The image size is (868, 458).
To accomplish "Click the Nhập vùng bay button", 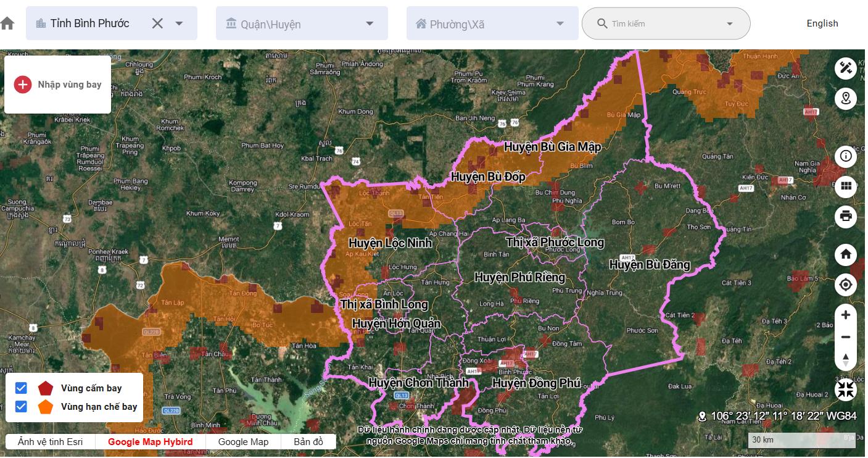I will [58, 85].
